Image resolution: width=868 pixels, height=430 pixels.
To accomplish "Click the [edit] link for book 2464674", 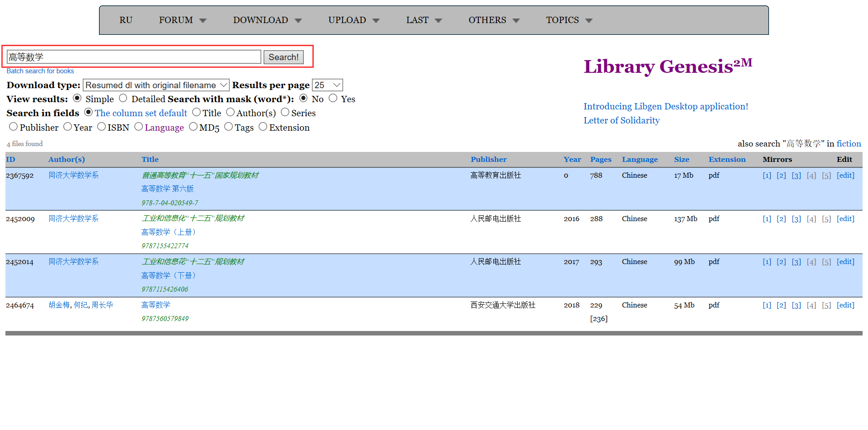I will point(845,305).
